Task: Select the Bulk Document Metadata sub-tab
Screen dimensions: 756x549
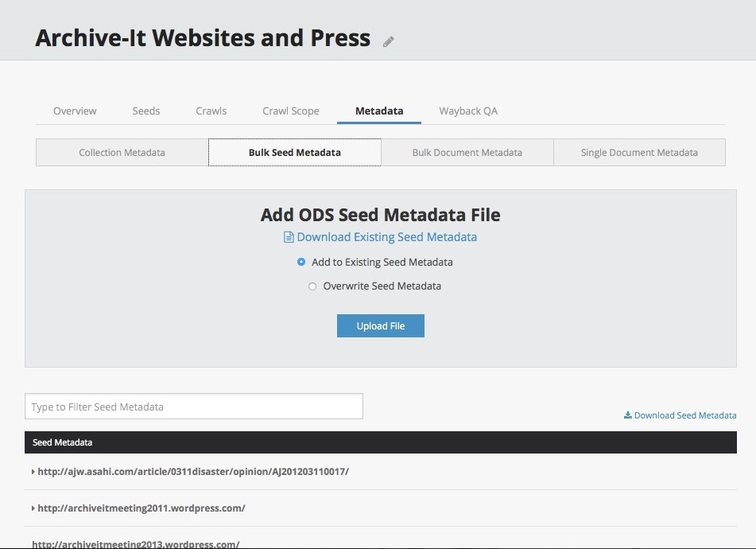Action: 467,153
